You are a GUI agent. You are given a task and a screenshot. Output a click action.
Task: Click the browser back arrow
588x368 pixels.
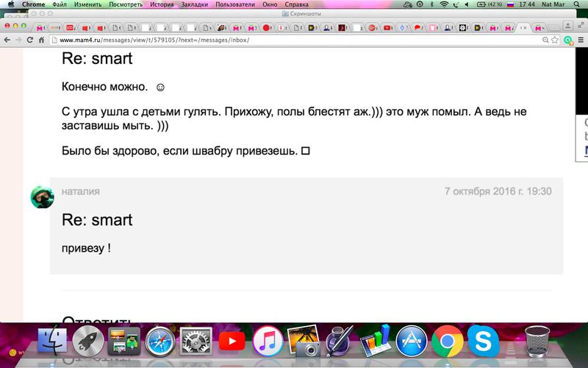tap(9, 40)
